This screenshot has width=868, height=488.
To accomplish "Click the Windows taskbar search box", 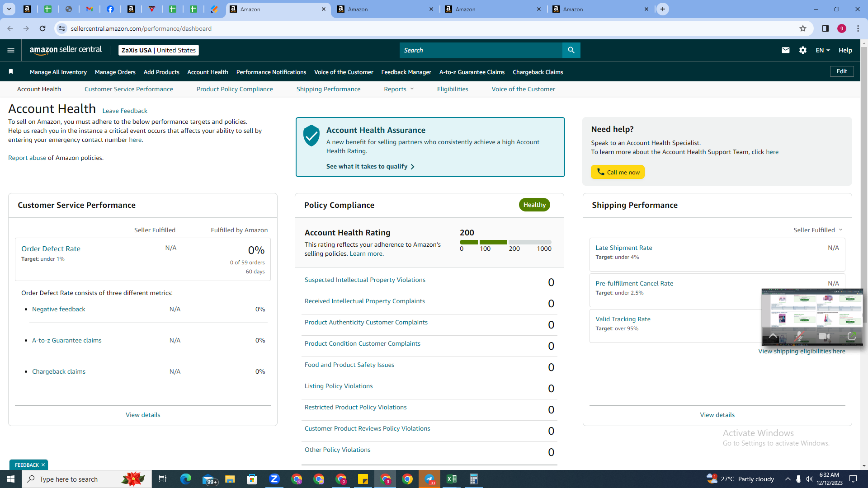I will click(87, 479).
